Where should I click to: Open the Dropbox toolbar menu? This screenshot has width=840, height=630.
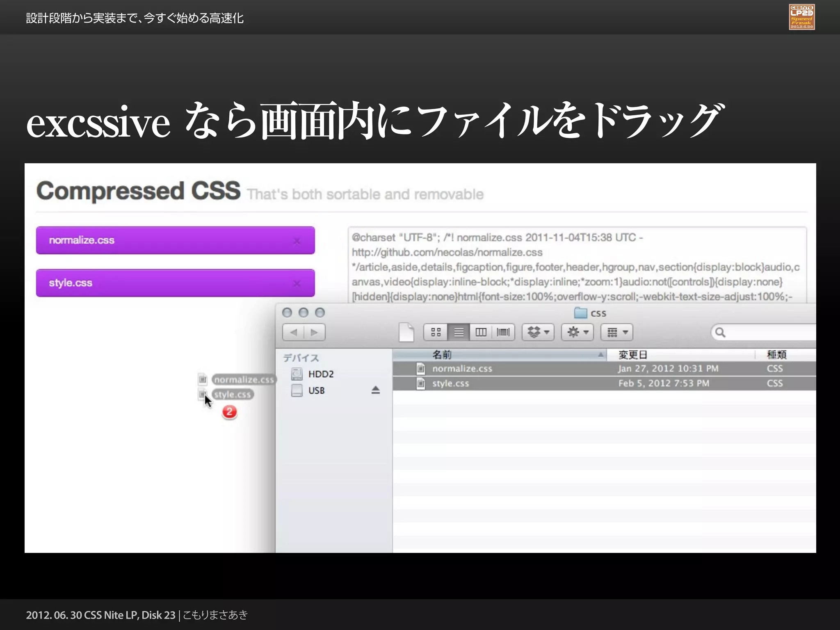[538, 332]
